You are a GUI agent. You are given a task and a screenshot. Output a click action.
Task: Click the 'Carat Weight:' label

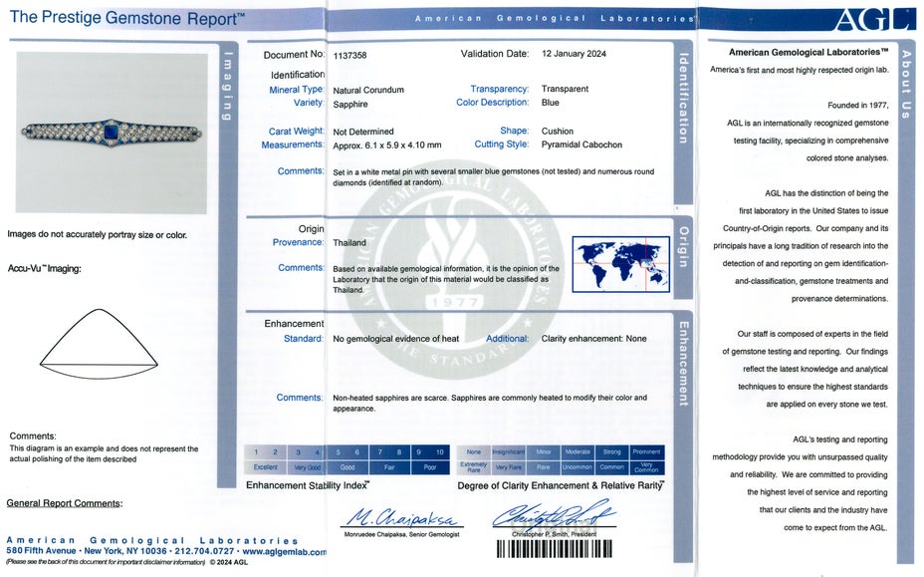(x=297, y=131)
